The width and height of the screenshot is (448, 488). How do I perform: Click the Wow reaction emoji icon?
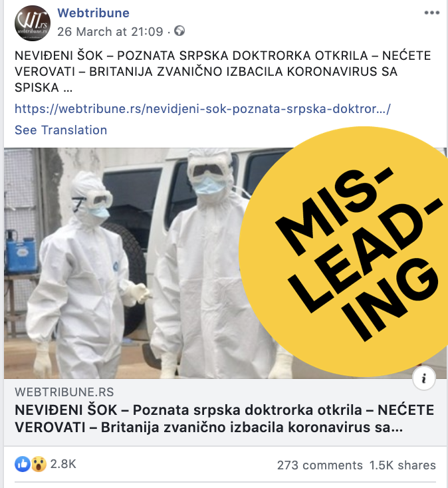[39, 464]
